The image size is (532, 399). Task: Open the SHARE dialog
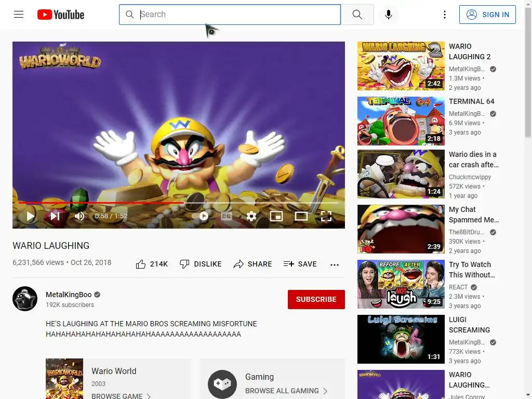253,264
